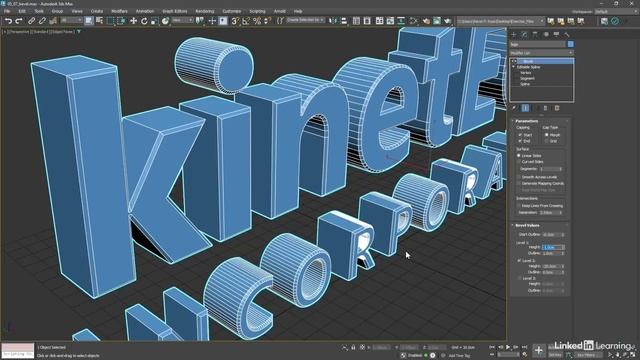This screenshot has height=360, width=640.
Task: Enable Keep Lines From Crossing checkbox
Action: [519, 206]
